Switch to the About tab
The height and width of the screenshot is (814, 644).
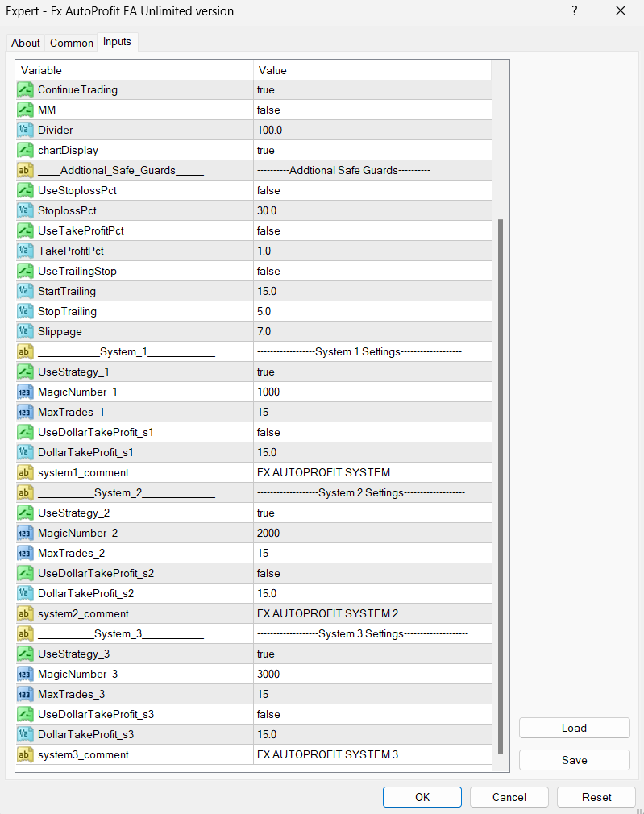pos(26,43)
